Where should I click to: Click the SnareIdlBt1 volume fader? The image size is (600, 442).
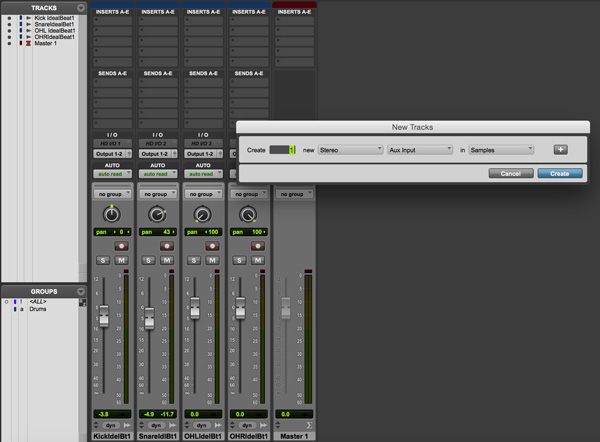point(150,318)
